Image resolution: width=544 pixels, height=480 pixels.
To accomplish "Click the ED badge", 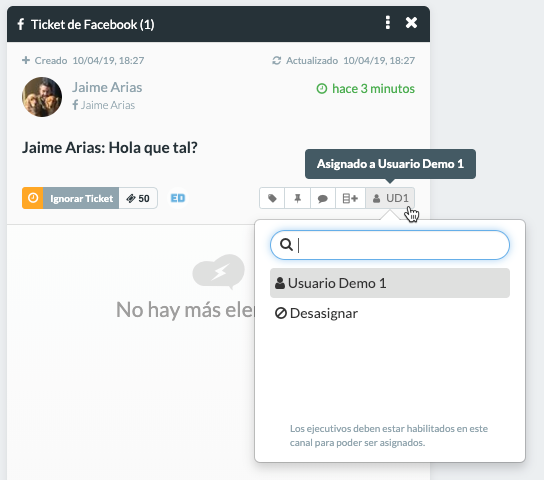I will (178, 198).
